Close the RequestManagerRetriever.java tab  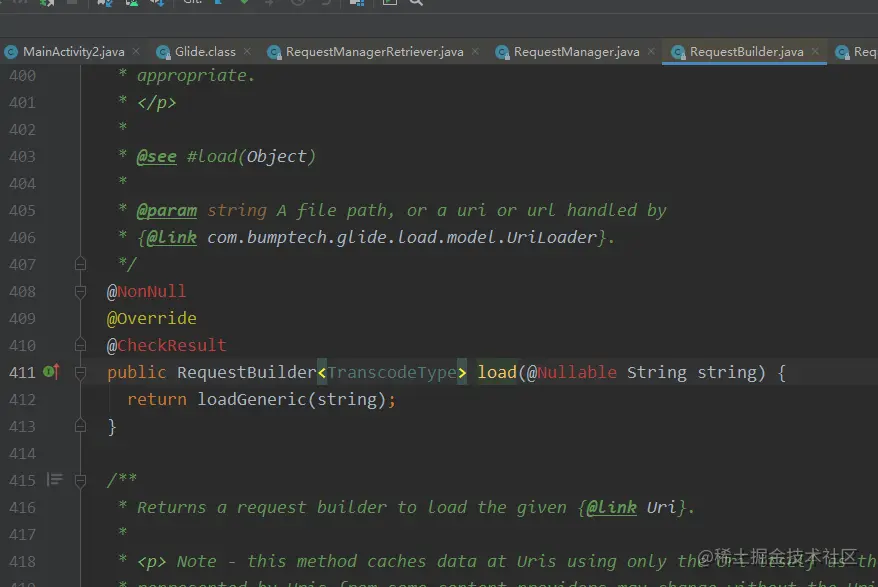[x=475, y=52]
